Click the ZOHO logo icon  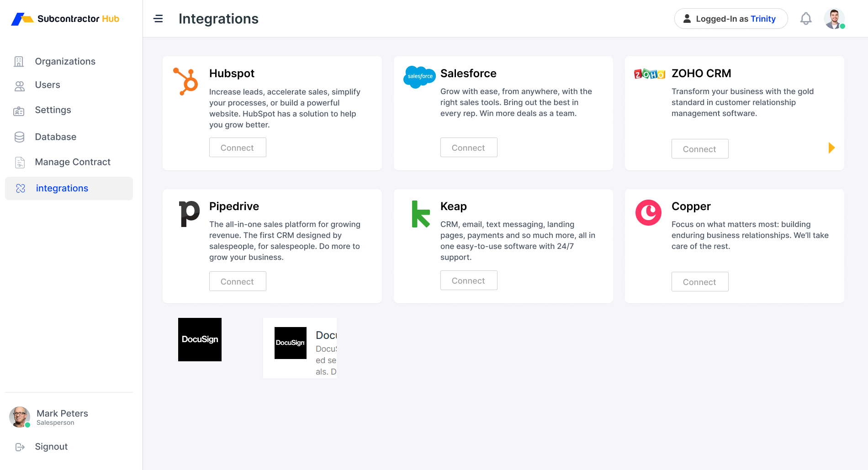point(649,74)
